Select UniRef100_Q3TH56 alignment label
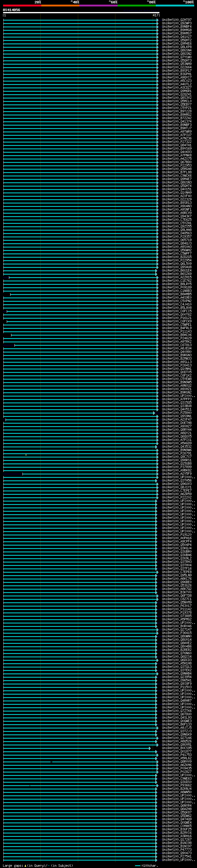 point(176,481)
